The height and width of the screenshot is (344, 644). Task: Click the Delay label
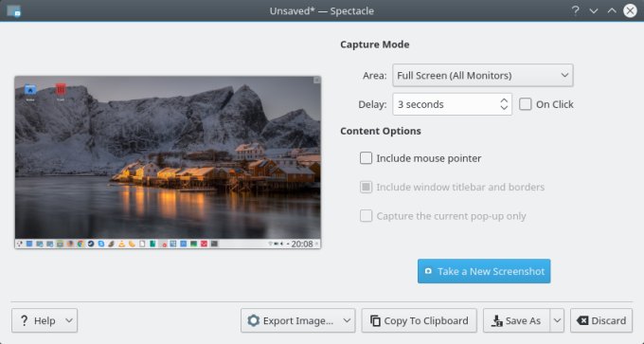[372, 104]
